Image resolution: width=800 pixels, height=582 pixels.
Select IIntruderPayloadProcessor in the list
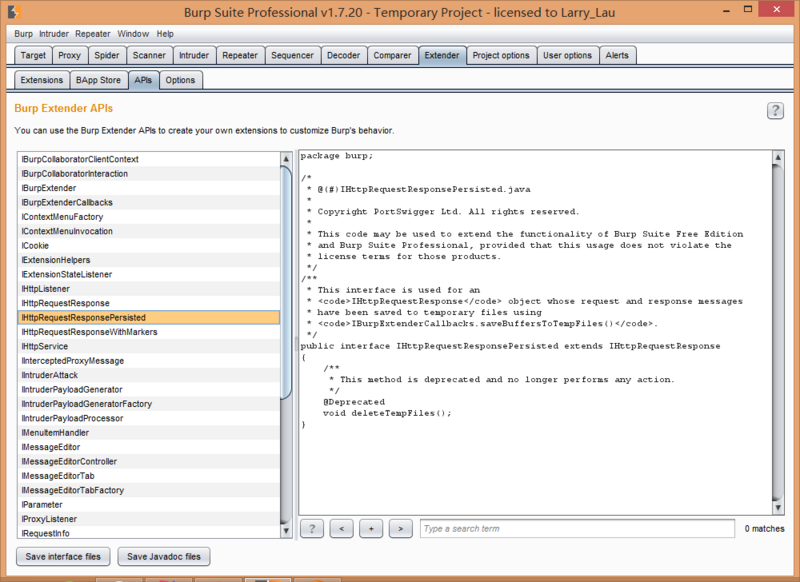[148, 418]
